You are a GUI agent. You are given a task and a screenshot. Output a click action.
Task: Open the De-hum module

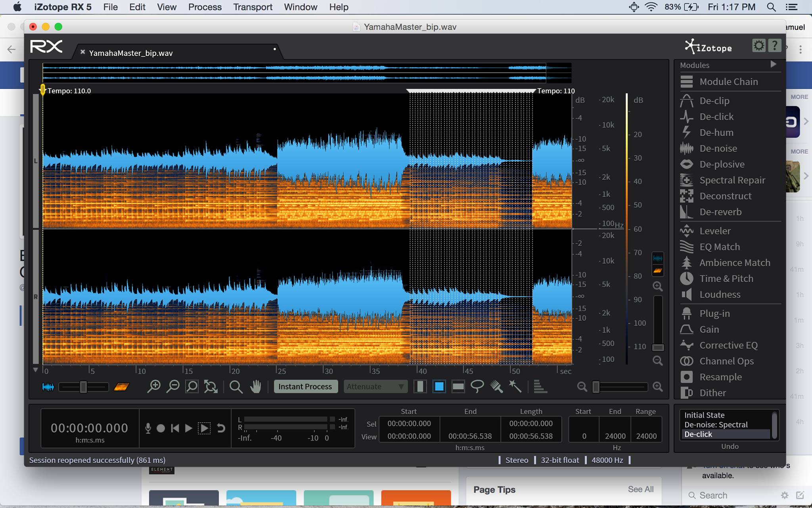(x=716, y=133)
